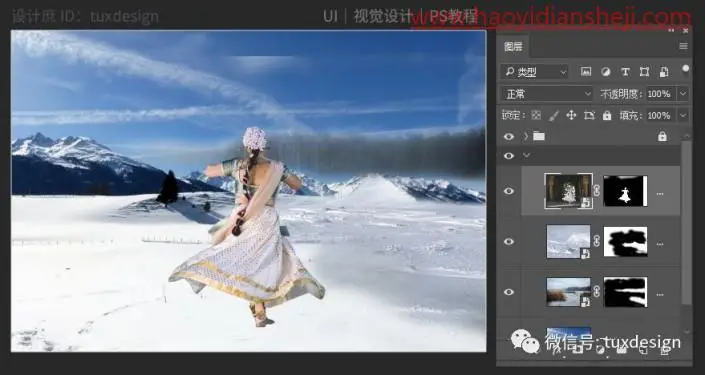Filter layers by pixel layers icon
Viewport: 705px width, 375px height.
(x=586, y=72)
